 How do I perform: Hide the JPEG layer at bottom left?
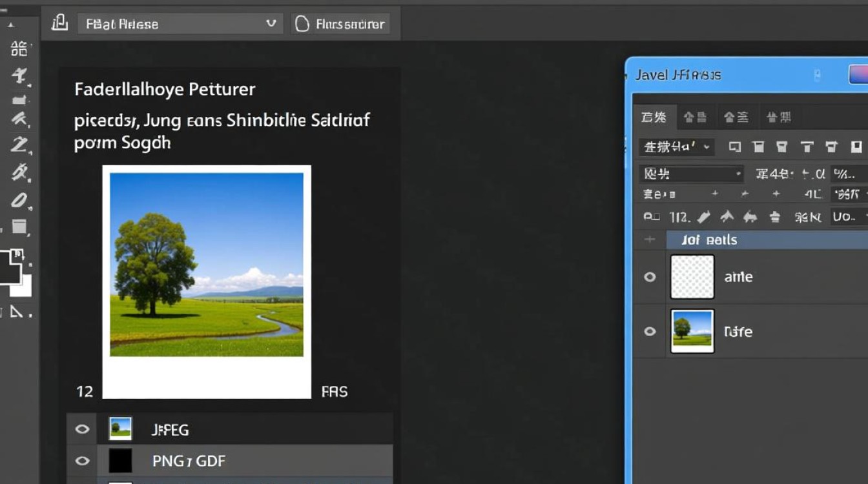click(82, 429)
